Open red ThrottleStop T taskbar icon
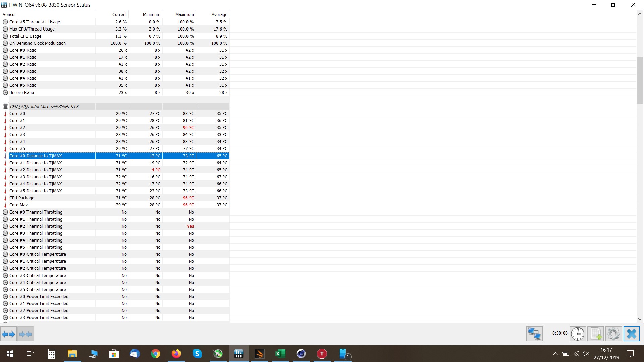The height and width of the screenshot is (362, 644). coord(322,354)
